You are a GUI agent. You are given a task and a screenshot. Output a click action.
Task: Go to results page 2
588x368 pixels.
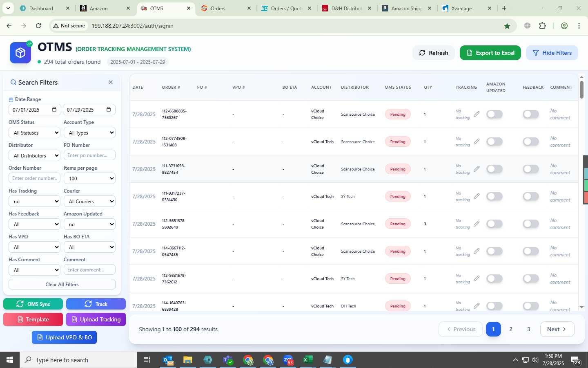pos(511,329)
